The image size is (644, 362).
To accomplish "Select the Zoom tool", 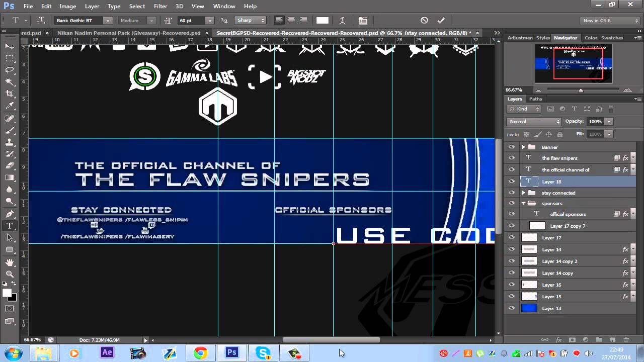I will (x=10, y=274).
